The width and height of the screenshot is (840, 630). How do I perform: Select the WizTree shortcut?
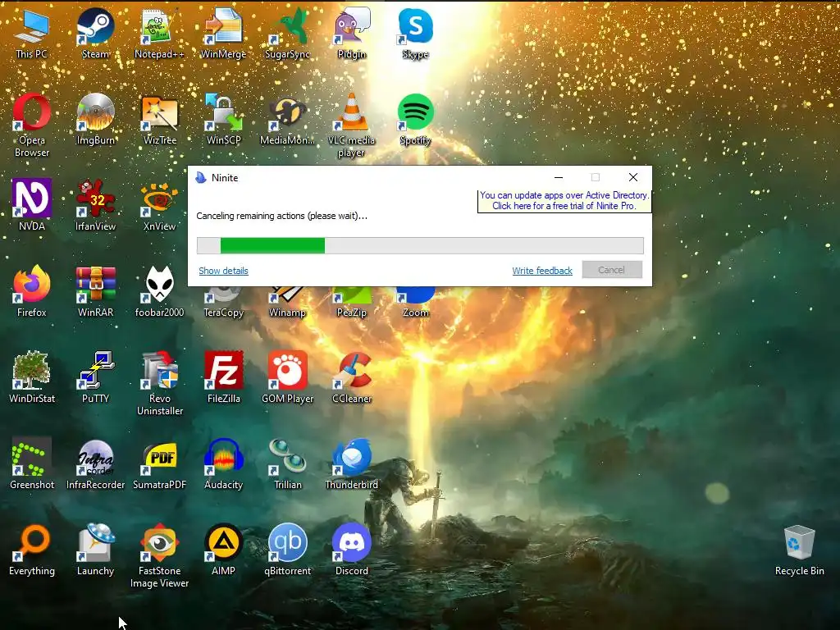[x=159, y=120]
